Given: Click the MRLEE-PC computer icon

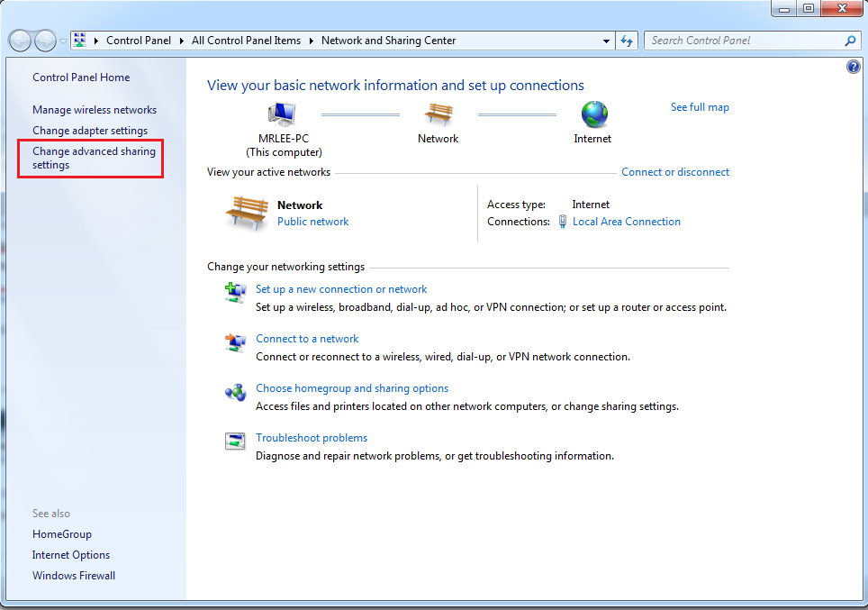Looking at the screenshot, I should point(282,114).
